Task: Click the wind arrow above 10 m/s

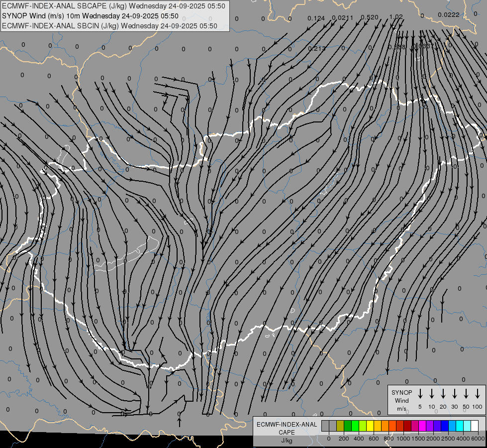Action: tap(432, 394)
